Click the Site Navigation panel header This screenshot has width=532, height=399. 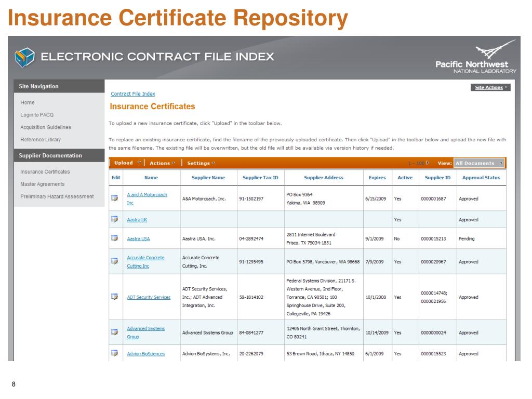click(59, 86)
